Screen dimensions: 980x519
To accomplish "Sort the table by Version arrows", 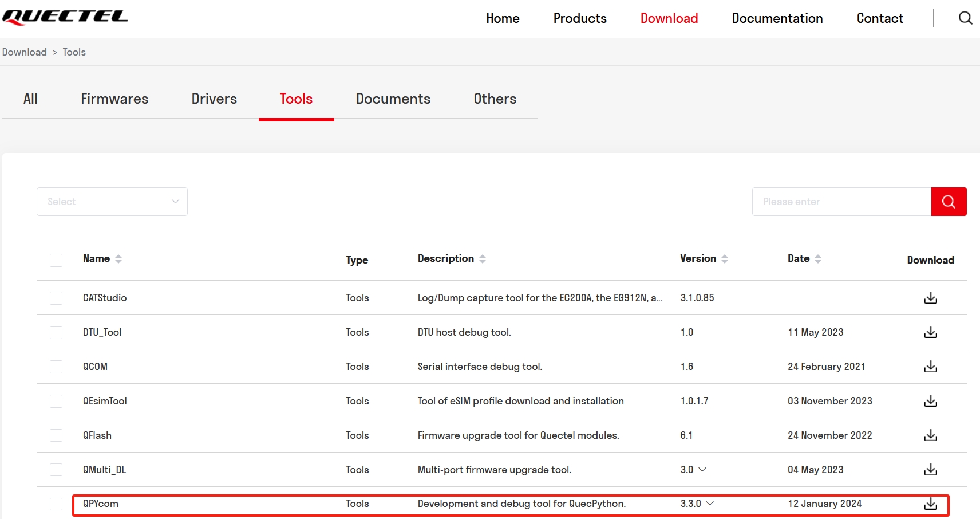I will coord(725,259).
